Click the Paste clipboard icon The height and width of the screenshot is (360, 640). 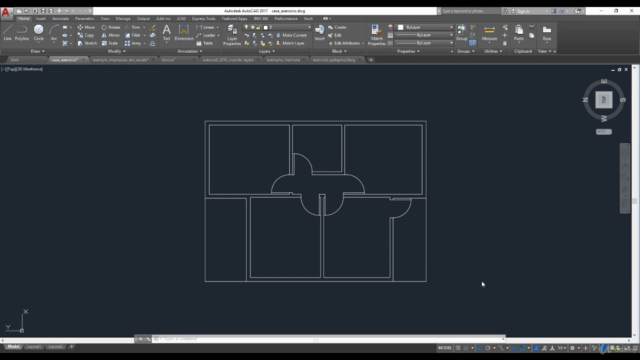[519, 32]
